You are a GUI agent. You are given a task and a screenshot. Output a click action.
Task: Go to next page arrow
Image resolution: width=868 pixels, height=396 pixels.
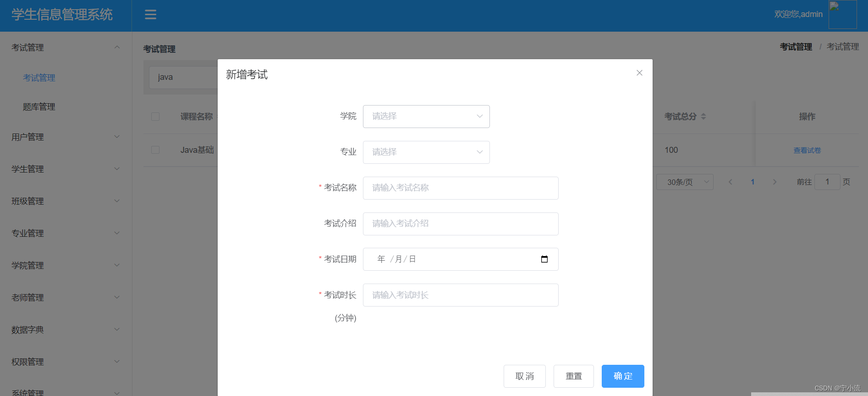[x=775, y=182]
